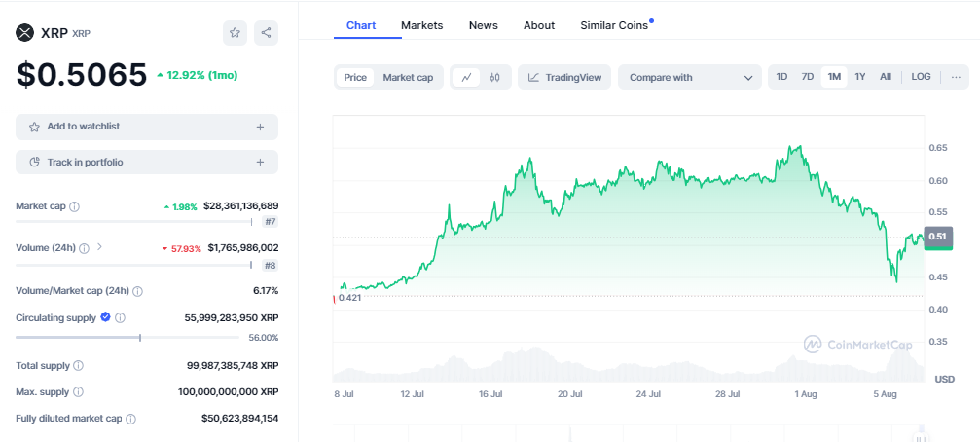Click the $1,765,986,002 volume value

click(243, 248)
